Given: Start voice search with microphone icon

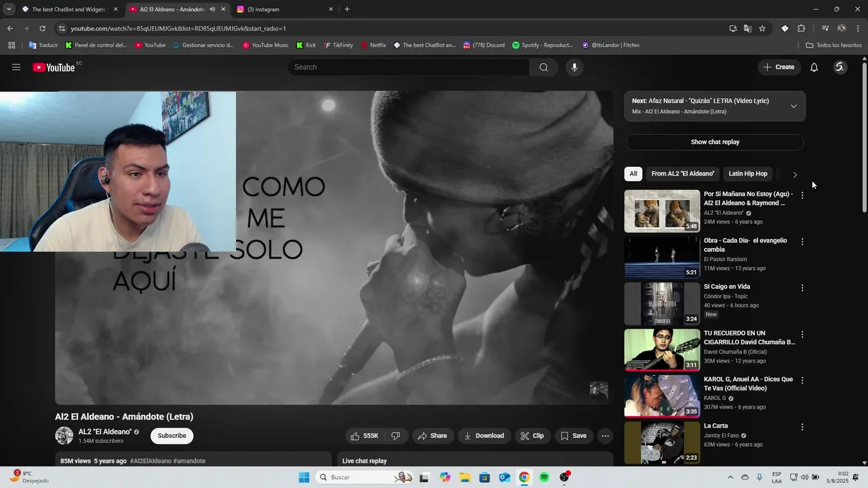Looking at the screenshot, I should pos(574,67).
